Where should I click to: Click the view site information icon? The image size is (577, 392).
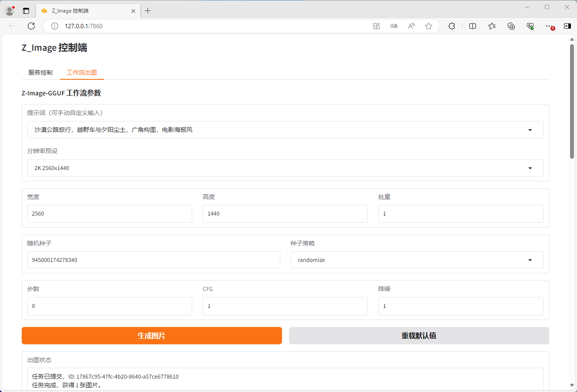pyautogui.click(x=55, y=26)
